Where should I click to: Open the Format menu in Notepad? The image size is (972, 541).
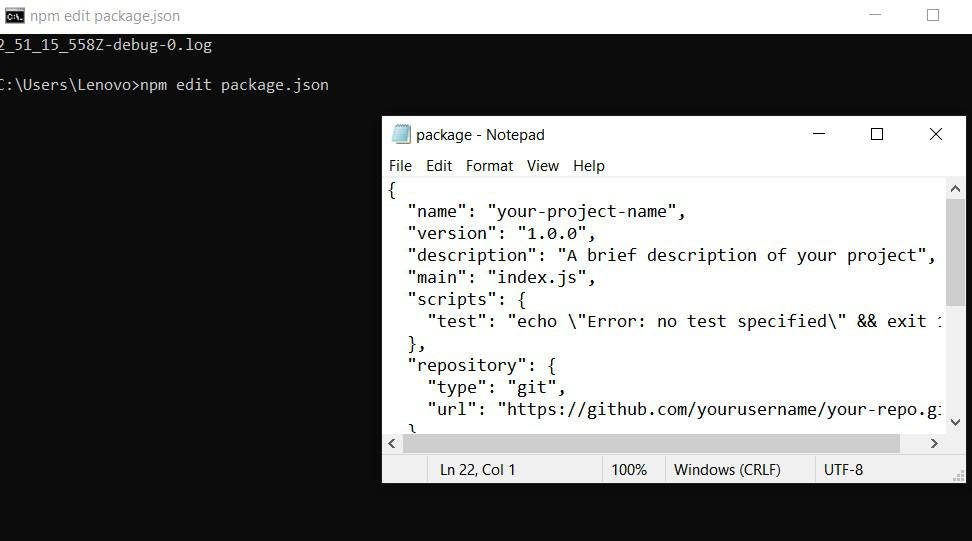(489, 166)
